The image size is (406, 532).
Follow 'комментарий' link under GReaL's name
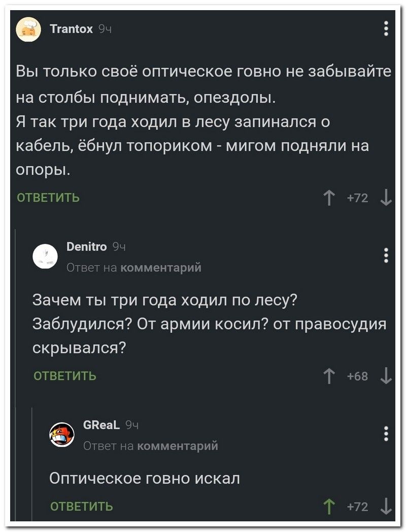coord(178,446)
